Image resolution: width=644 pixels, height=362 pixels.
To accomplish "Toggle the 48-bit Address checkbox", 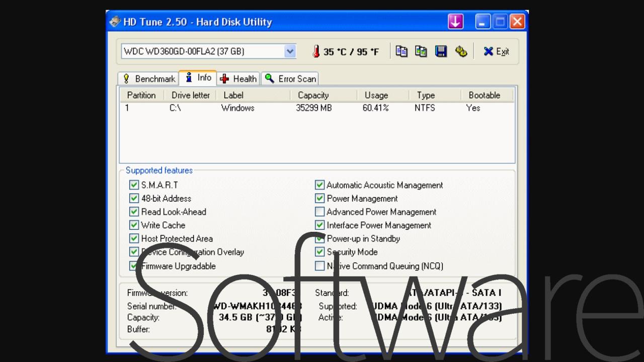I will (x=134, y=199).
